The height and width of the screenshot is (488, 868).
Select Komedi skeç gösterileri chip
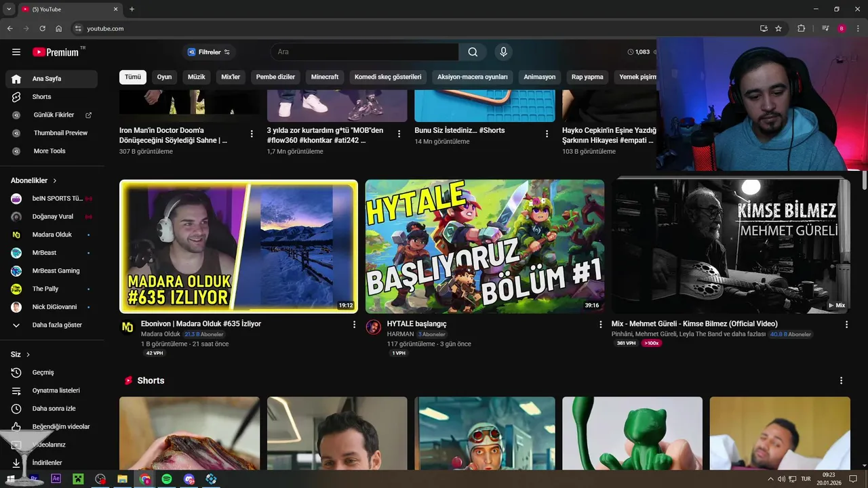click(388, 77)
